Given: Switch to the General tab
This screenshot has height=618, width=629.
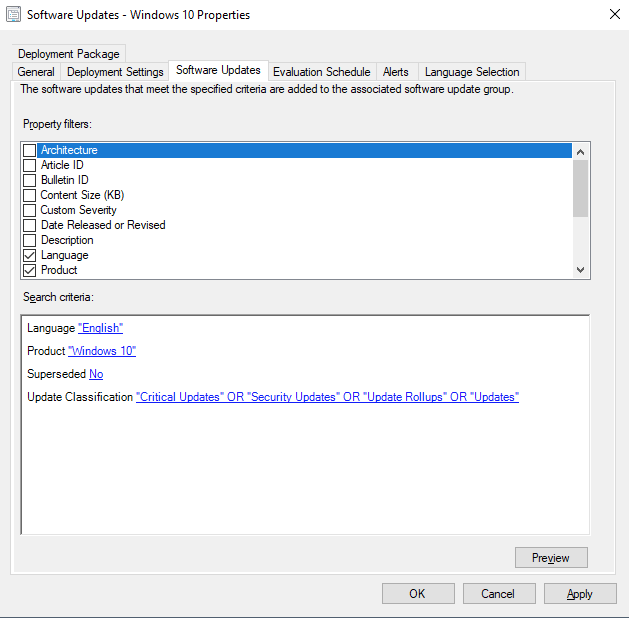Looking at the screenshot, I should tap(36, 72).
